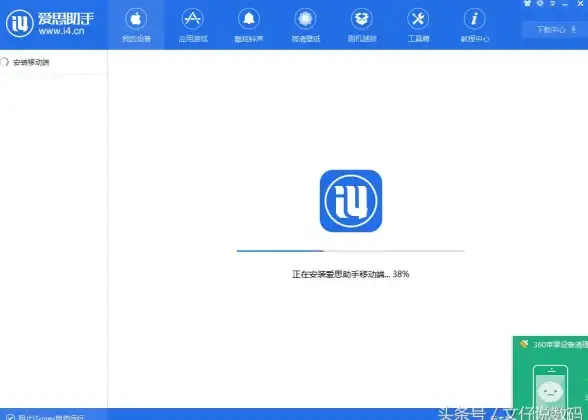Click the i4 爱思助手 logo
This screenshot has width=588, height=420.
coord(50,23)
